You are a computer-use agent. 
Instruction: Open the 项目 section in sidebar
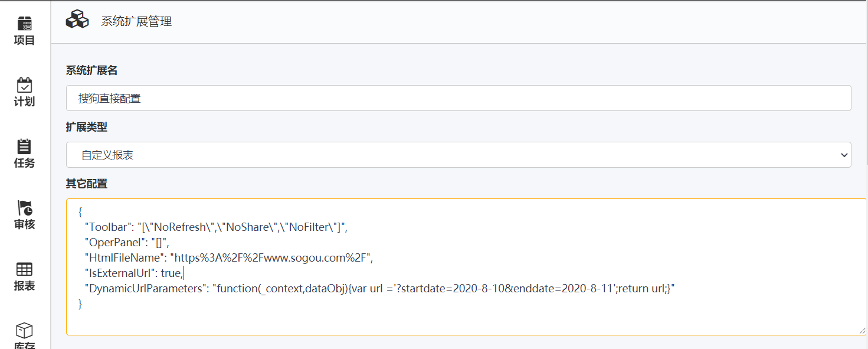[24, 31]
